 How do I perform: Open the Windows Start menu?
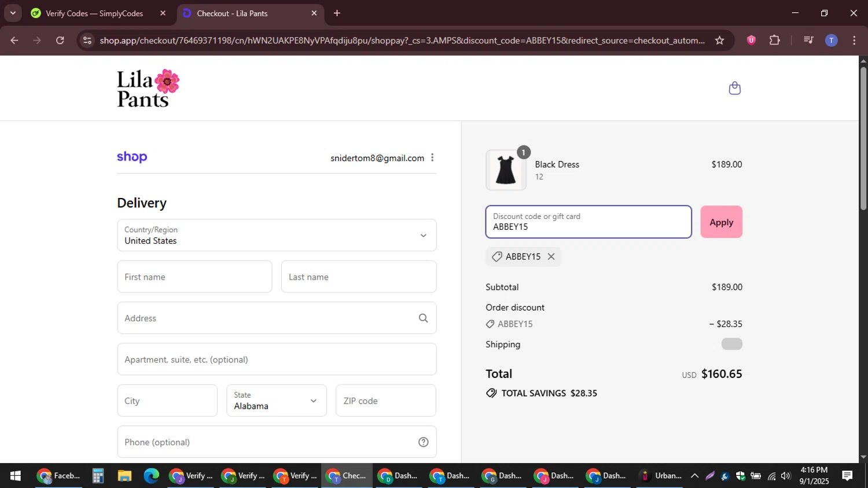(16, 476)
